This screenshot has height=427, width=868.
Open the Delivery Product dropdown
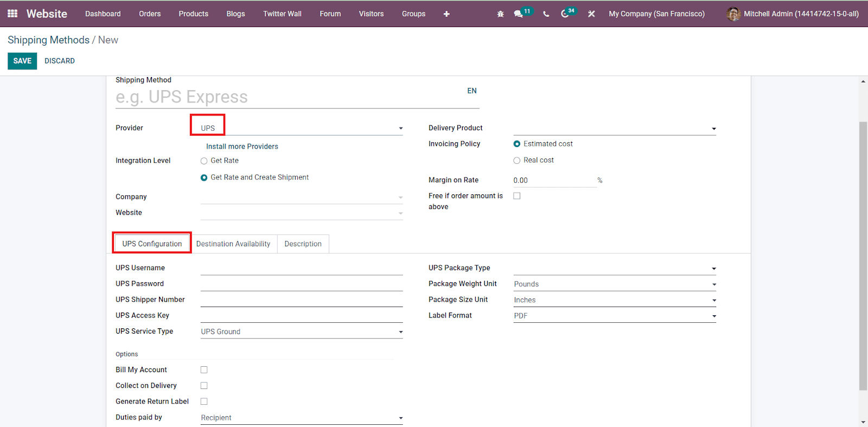click(615, 128)
